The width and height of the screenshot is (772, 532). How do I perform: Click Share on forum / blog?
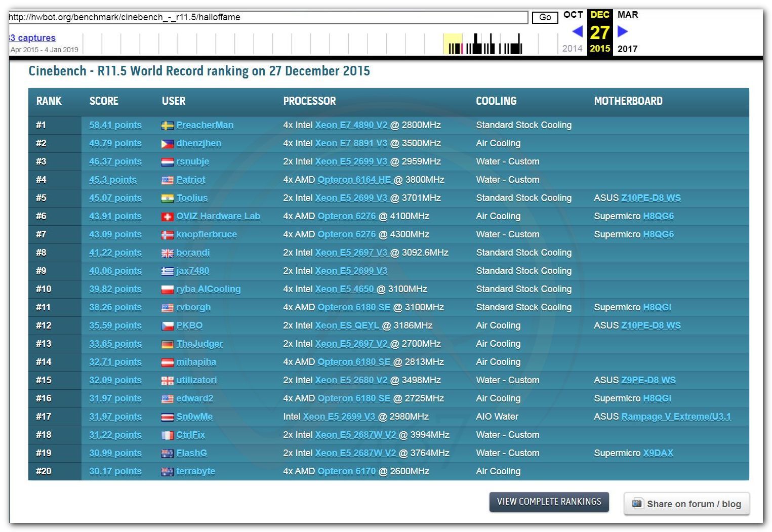click(686, 504)
